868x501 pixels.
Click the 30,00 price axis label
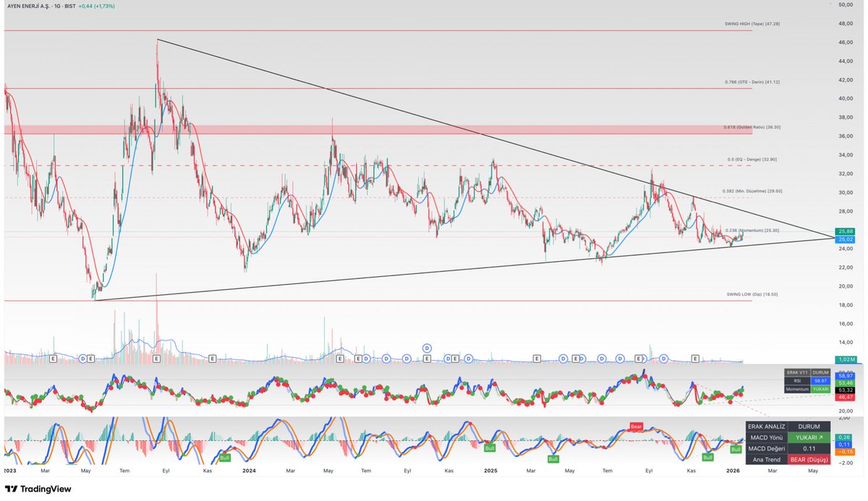[x=846, y=192]
